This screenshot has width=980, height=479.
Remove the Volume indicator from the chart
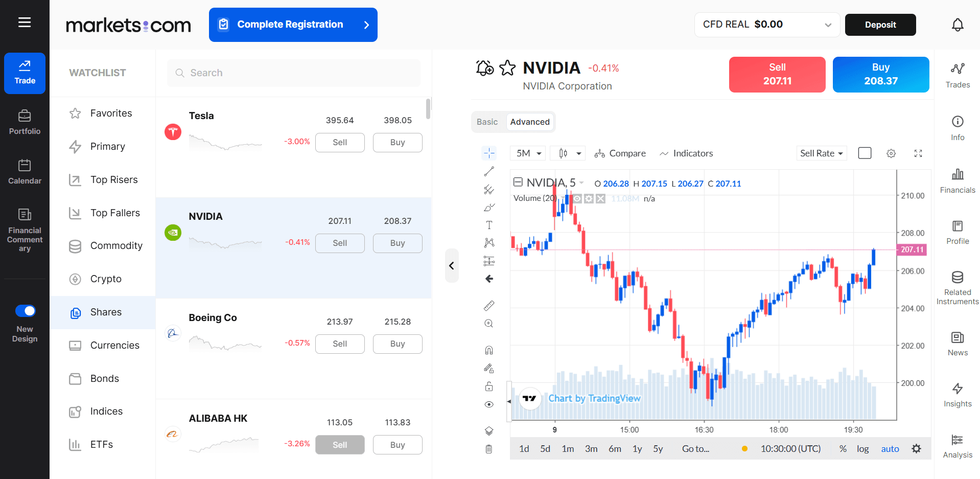pos(600,198)
